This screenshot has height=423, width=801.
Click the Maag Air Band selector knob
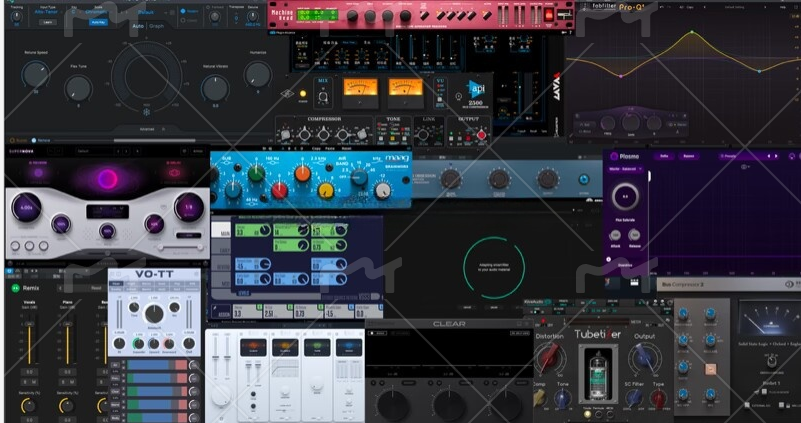point(359,177)
